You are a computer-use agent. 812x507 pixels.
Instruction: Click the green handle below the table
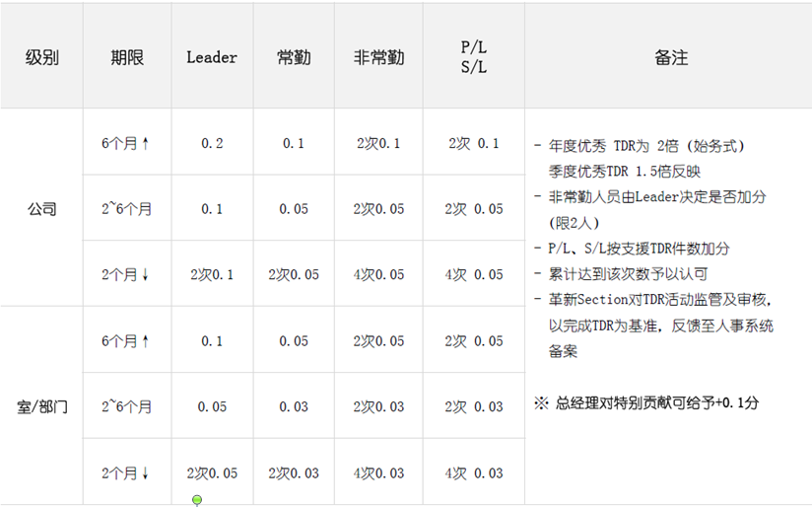[x=197, y=500]
